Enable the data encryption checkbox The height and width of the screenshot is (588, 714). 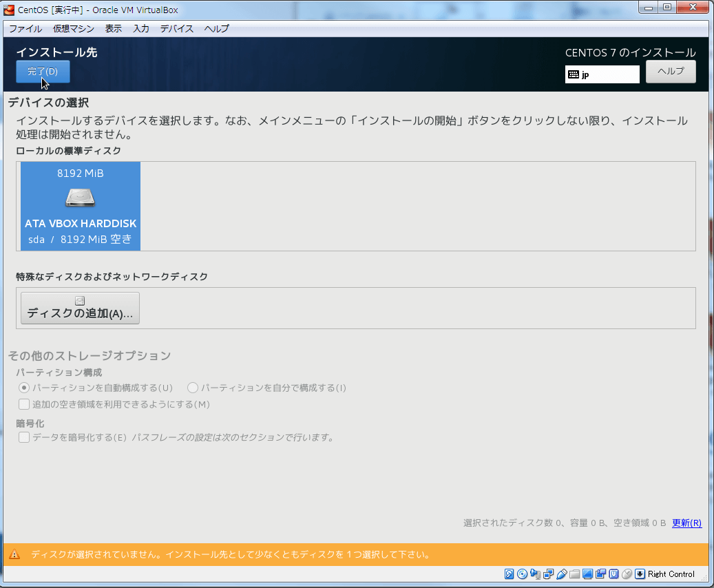[23, 437]
